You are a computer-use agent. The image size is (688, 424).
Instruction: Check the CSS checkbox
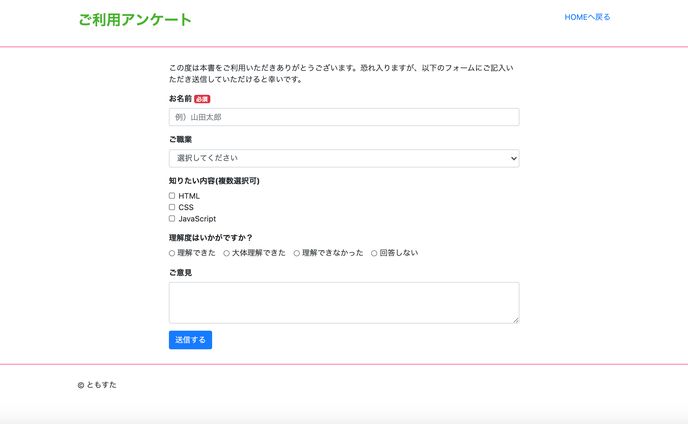click(x=172, y=207)
